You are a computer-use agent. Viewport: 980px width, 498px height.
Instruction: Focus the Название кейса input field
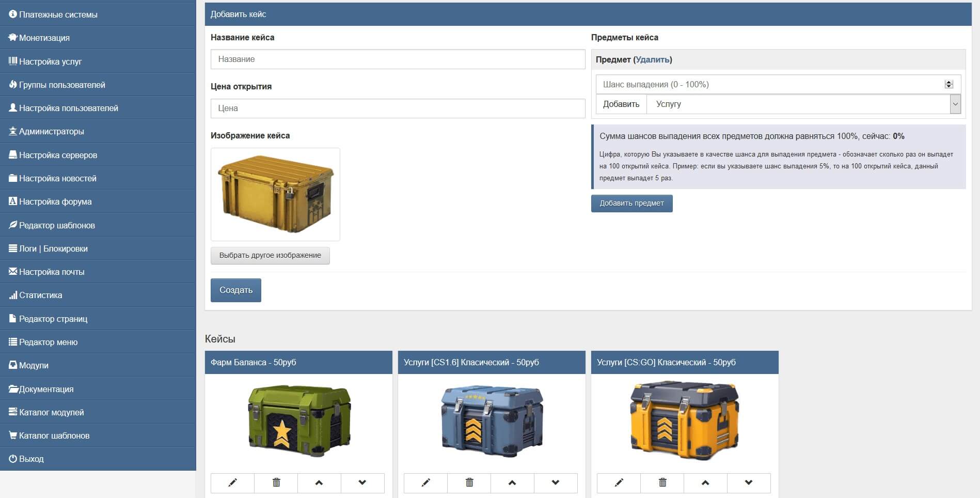[398, 59]
